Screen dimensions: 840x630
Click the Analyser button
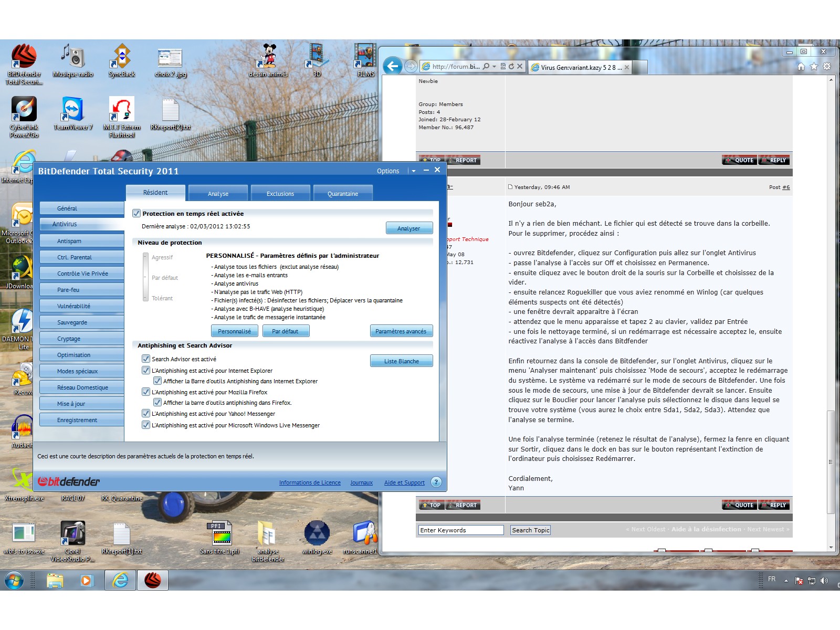[409, 228]
